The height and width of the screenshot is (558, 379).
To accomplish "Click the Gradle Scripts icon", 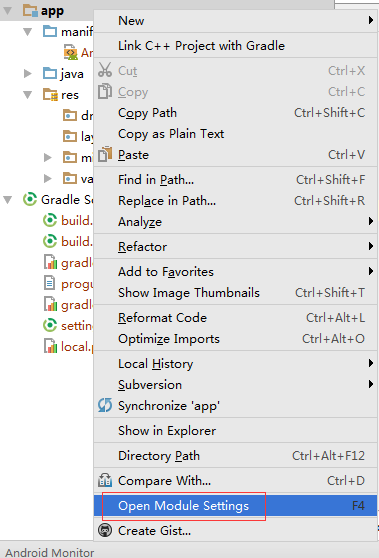I will pyautogui.click(x=30, y=199).
